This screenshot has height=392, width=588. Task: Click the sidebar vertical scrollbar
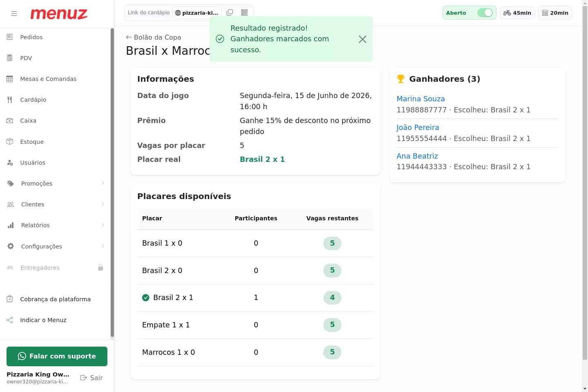[112, 183]
